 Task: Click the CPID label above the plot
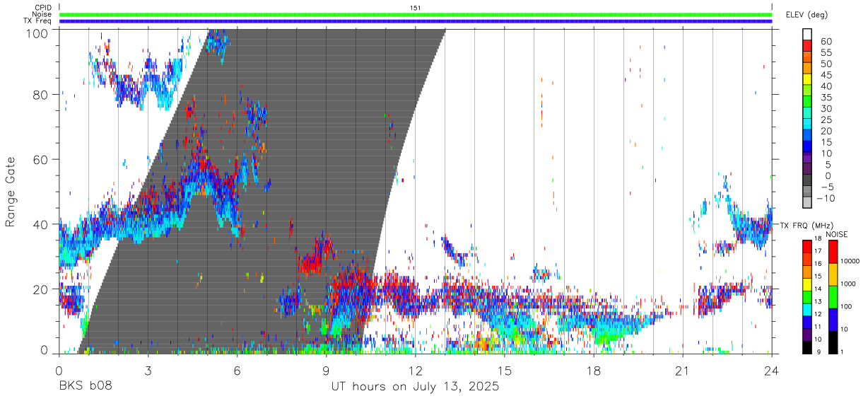(x=42, y=8)
